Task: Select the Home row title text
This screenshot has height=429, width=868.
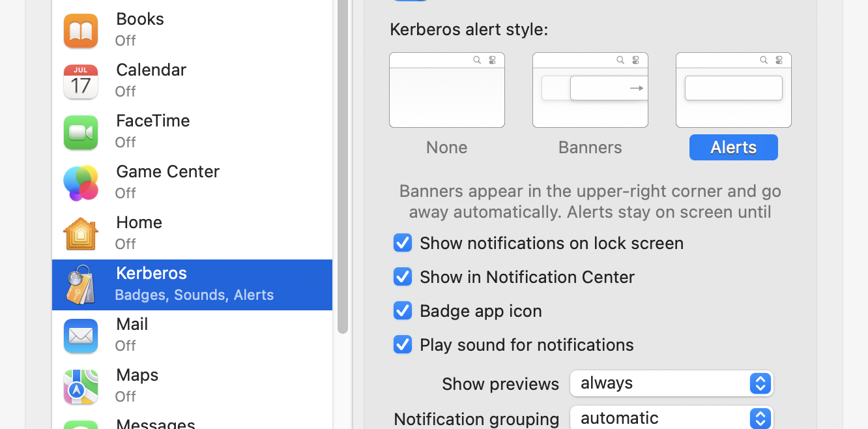Action: click(139, 222)
